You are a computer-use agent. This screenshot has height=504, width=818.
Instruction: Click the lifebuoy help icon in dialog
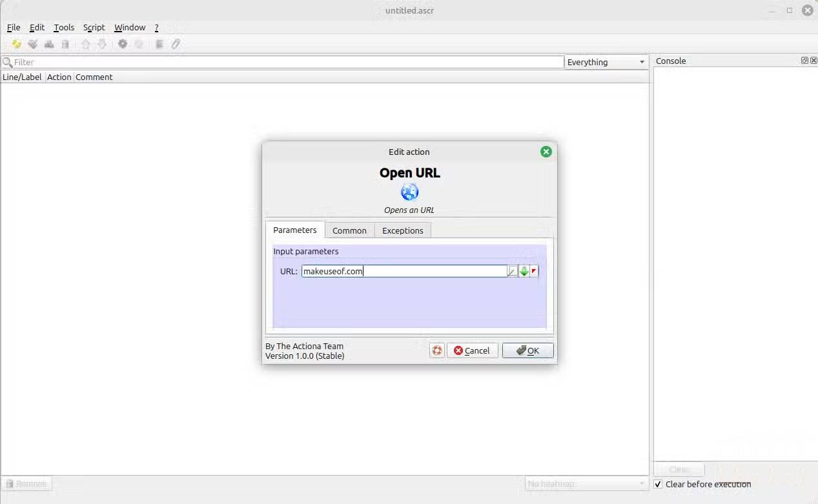coord(437,350)
